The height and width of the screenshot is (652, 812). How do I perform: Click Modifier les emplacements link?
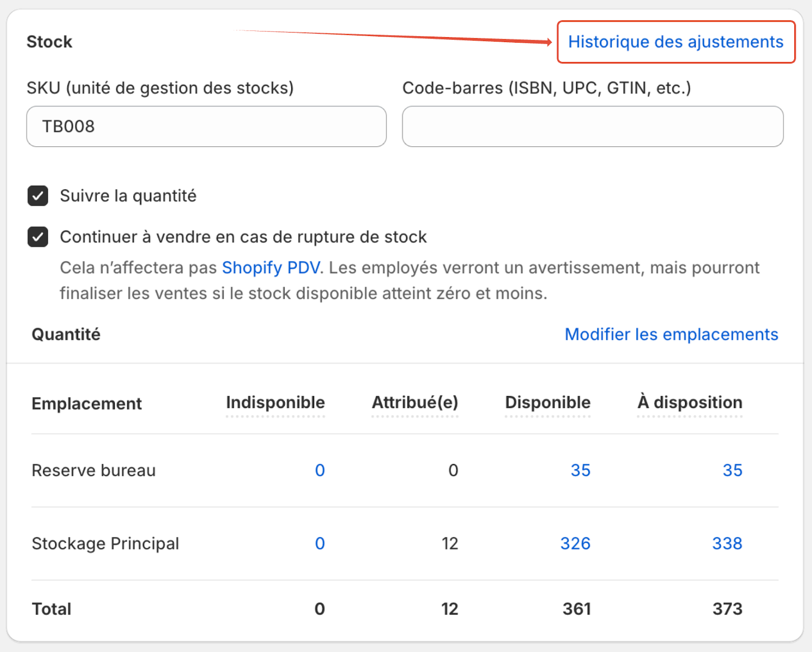[671, 334]
